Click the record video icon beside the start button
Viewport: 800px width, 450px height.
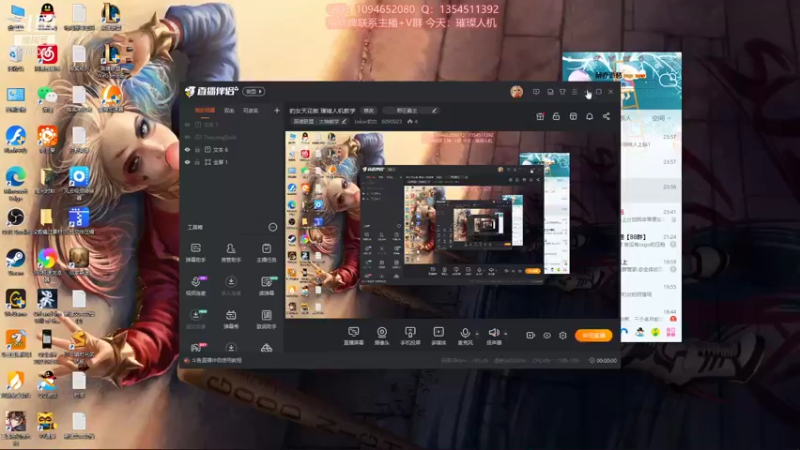click(530, 335)
